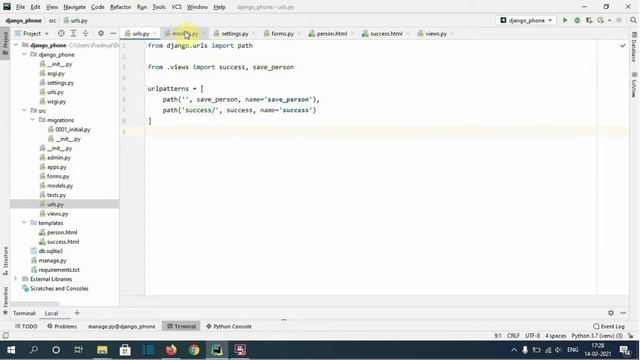640x360 pixels.
Task: Select requirements.txt in project tree
Action: (59, 270)
